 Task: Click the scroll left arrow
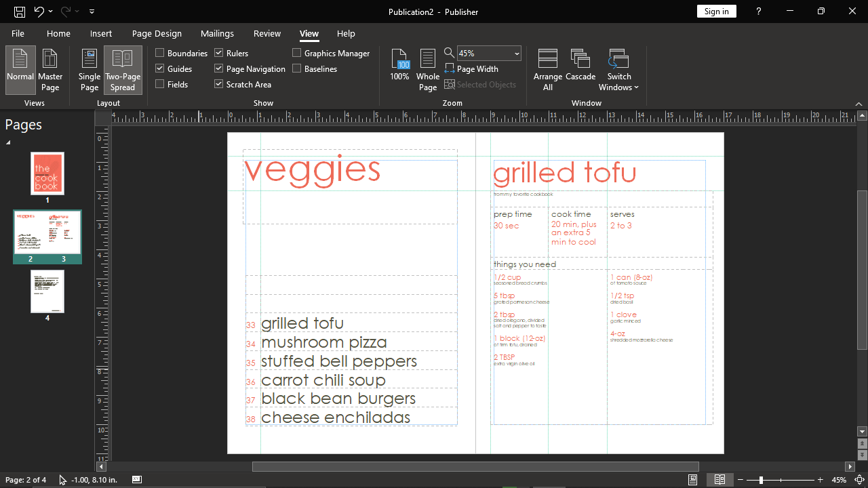coord(101,466)
